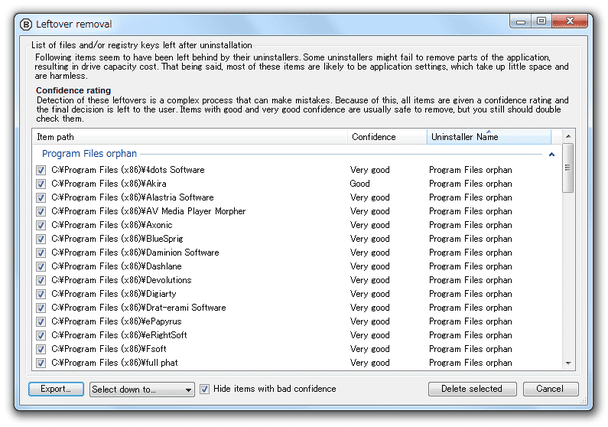Viewport: 608px width, 427px height.
Task: Sort by Uninstaller Name column header
Action: [x=489, y=137]
